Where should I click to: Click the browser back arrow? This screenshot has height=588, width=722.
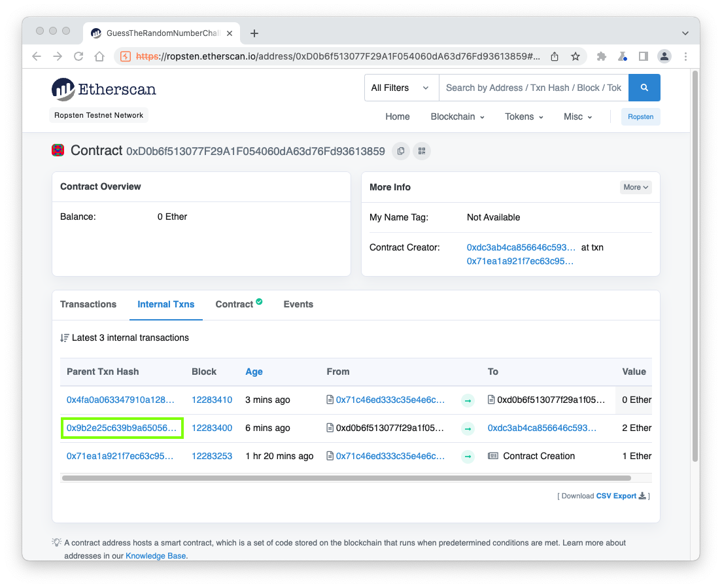coord(37,56)
